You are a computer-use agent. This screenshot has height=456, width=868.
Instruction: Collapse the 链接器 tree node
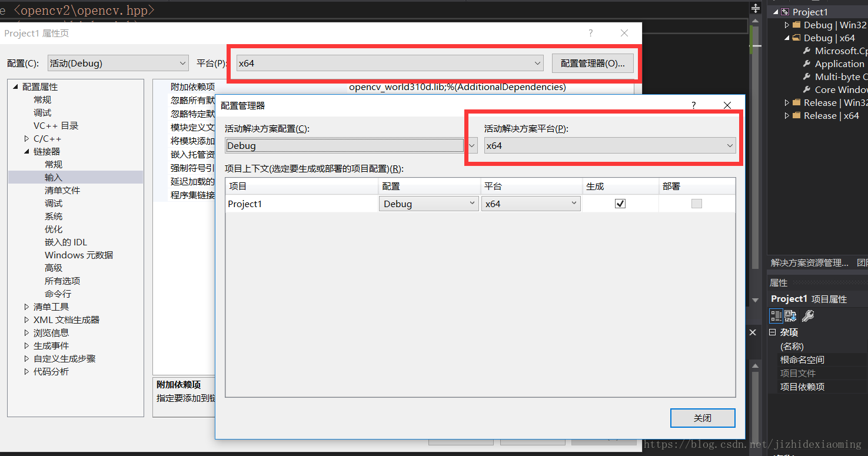pyautogui.click(x=26, y=152)
